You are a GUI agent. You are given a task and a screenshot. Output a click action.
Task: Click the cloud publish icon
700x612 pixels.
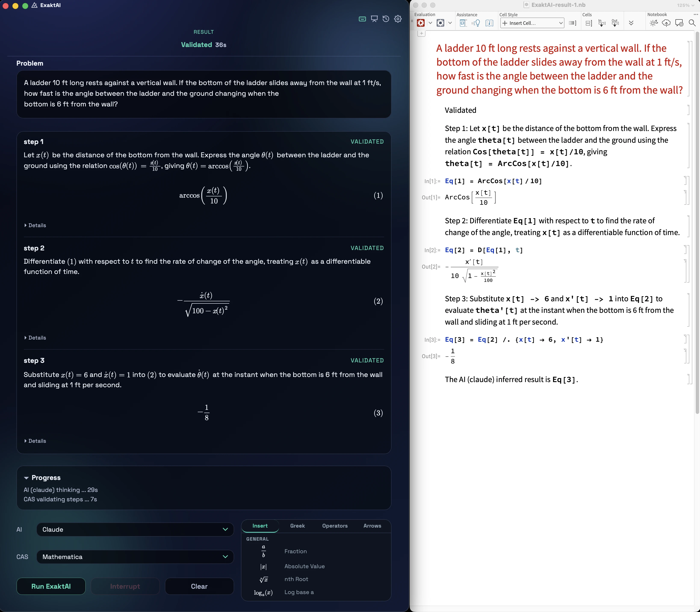coord(666,23)
